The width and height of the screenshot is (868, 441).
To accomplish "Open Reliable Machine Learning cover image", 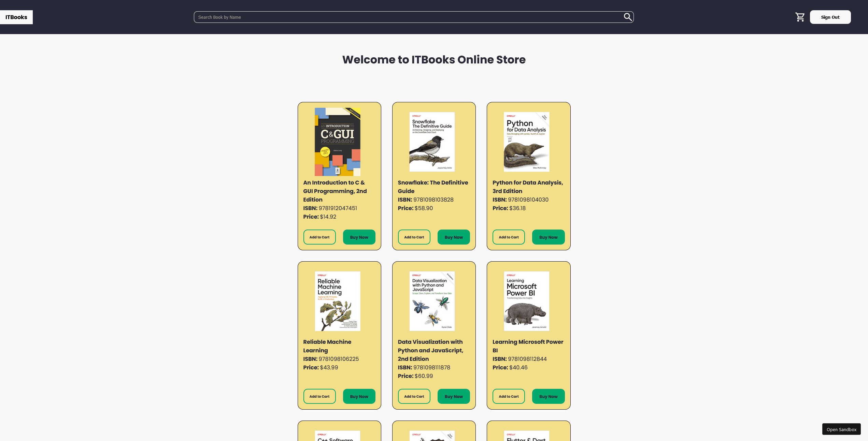I will (338, 301).
